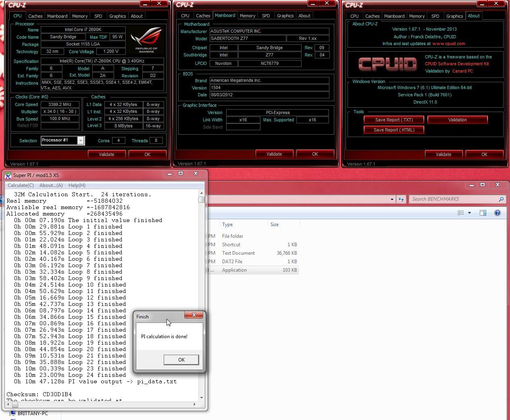Maximize the Super PI window
Screen dimensions: 510x420
pos(181,174)
